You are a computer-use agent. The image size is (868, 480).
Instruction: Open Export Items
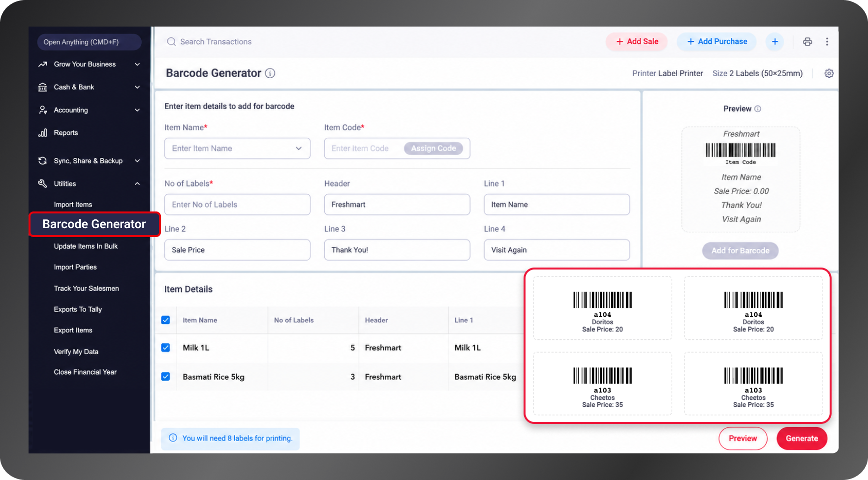click(x=73, y=330)
